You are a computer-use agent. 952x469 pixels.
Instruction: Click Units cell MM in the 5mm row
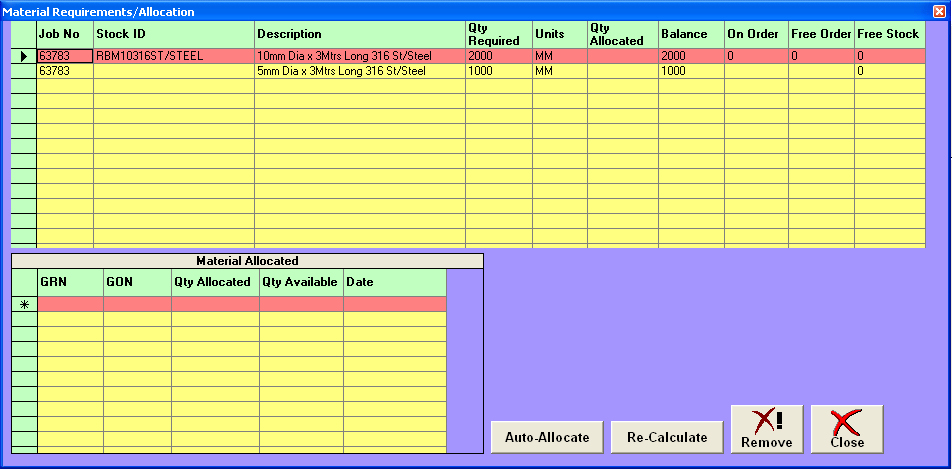tap(560, 71)
